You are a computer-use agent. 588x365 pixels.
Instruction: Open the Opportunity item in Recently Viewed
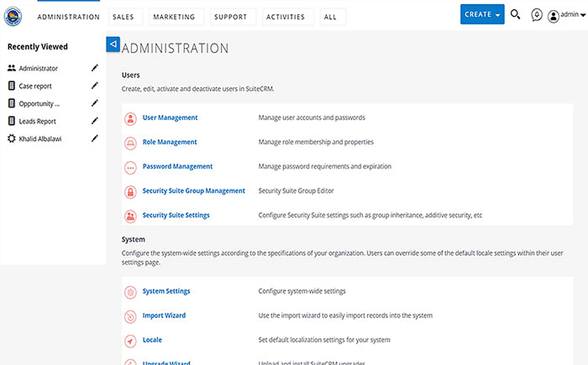click(x=39, y=104)
